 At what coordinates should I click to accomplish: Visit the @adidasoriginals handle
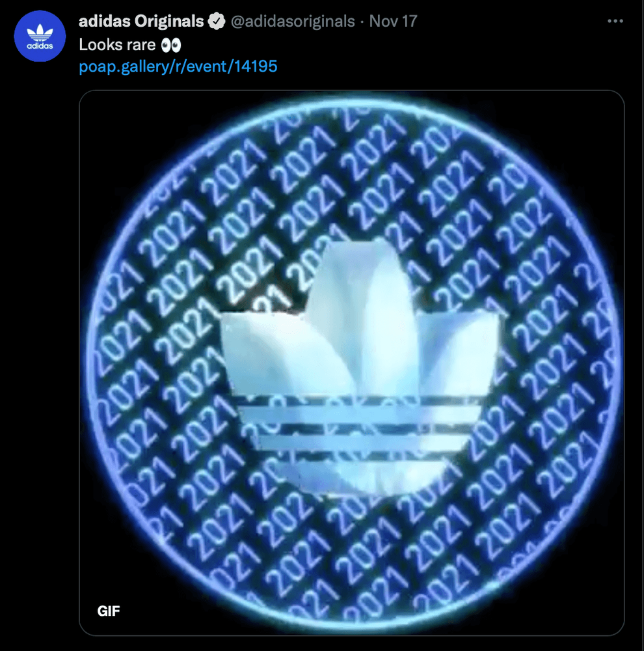[293, 21]
